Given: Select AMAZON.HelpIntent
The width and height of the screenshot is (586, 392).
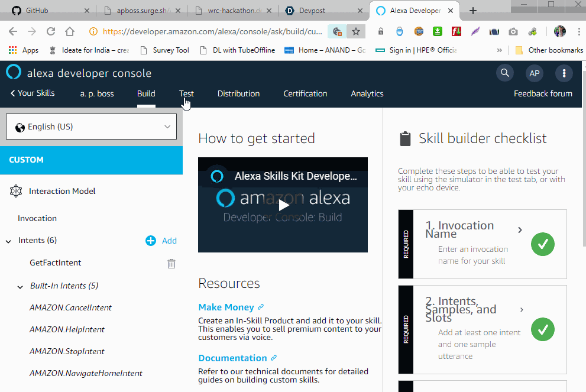Looking at the screenshot, I should point(67,329).
